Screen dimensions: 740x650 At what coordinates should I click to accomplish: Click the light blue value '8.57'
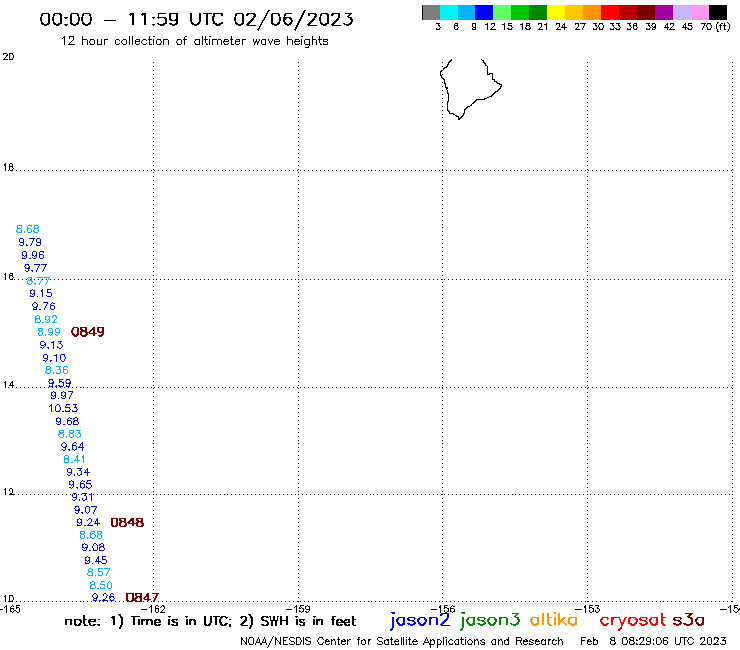(x=98, y=572)
